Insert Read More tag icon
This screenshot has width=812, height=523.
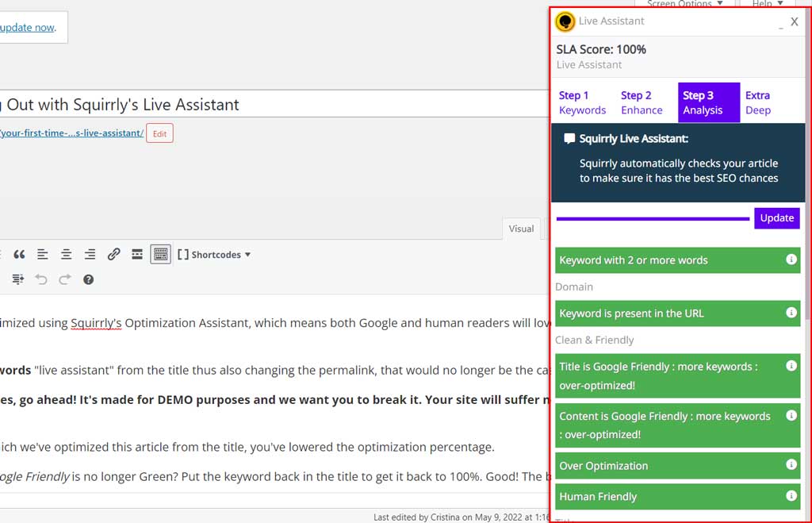tap(137, 255)
